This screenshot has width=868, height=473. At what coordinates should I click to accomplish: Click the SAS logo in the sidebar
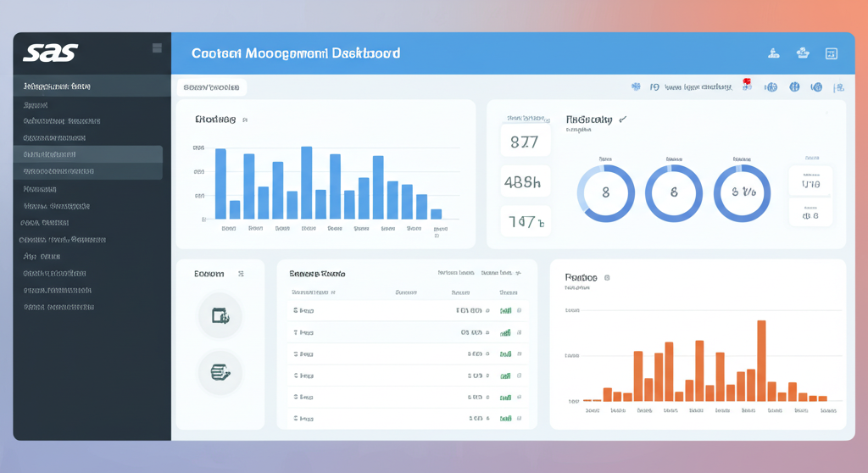[x=51, y=52]
